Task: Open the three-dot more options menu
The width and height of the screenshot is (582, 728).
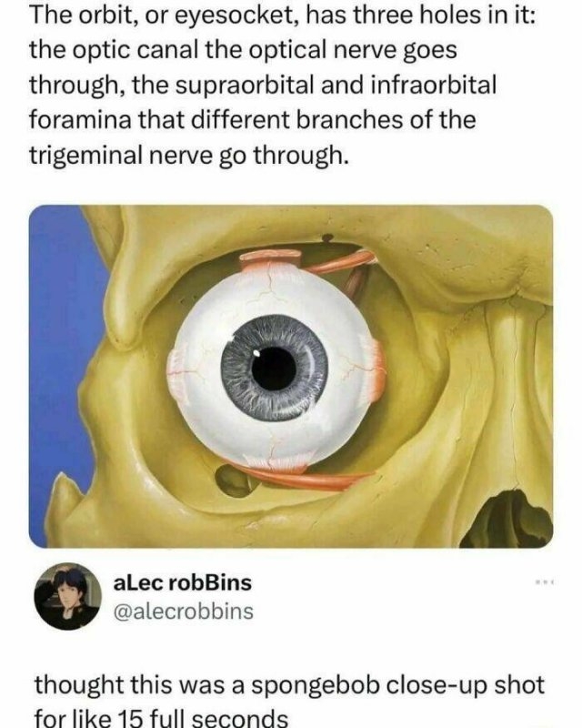Action: 547,581
